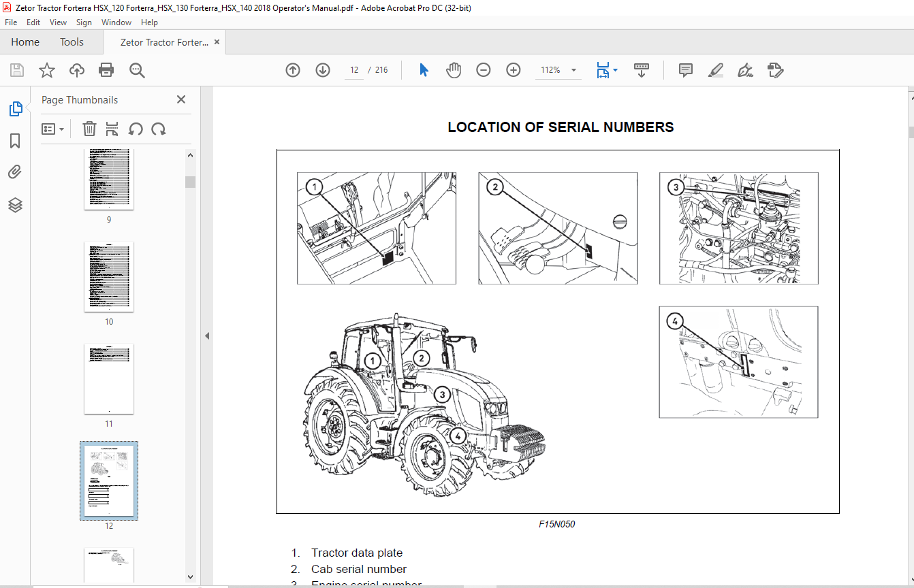The width and height of the screenshot is (914, 588).
Task: Click the figure caption F15N050
Action: [x=557, y=524]
